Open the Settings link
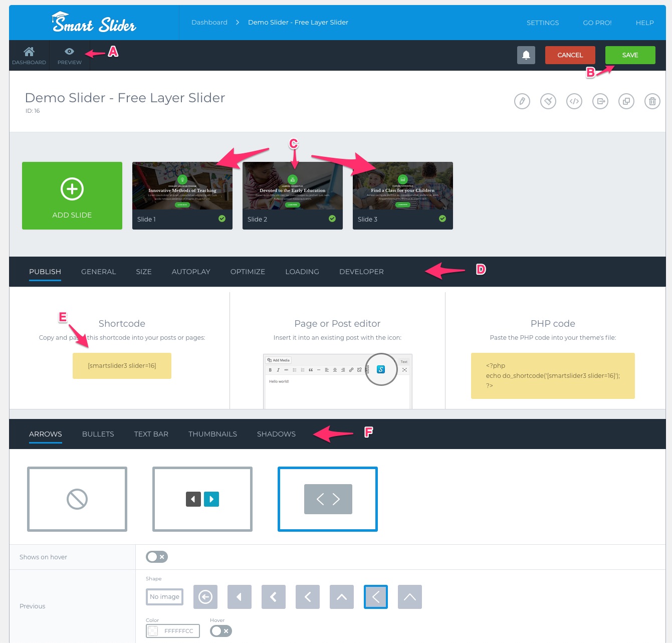The image size is (672, 643). pos(543,23)
